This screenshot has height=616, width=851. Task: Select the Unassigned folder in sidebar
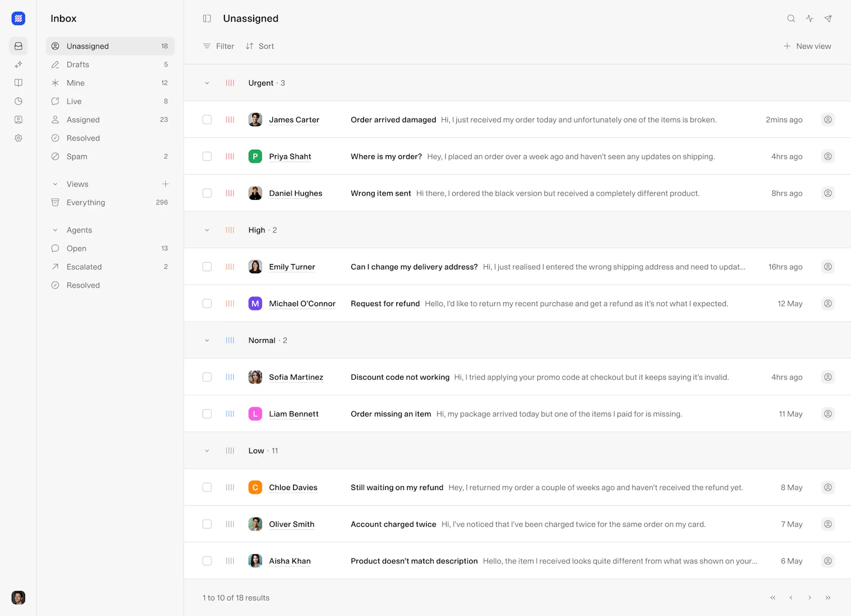[x=111, y=46]
